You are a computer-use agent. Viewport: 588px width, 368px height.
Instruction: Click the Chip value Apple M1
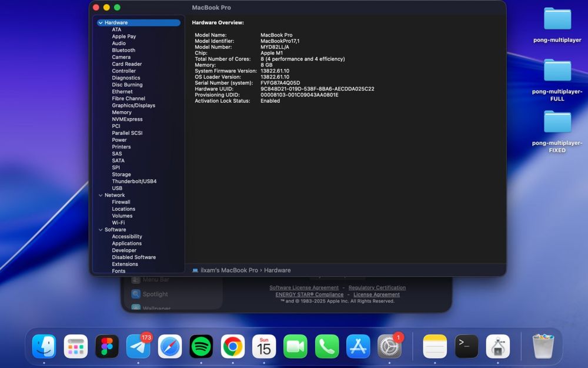[x=272, y=53]
